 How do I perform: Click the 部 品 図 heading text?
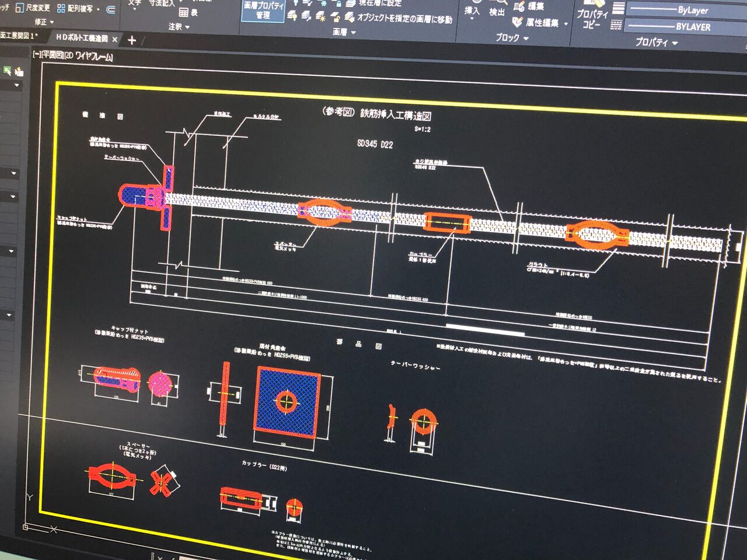[359, 344]
